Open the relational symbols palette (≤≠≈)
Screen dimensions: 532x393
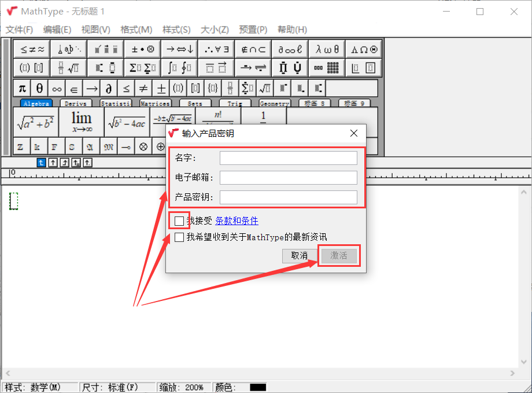(32, 50)
